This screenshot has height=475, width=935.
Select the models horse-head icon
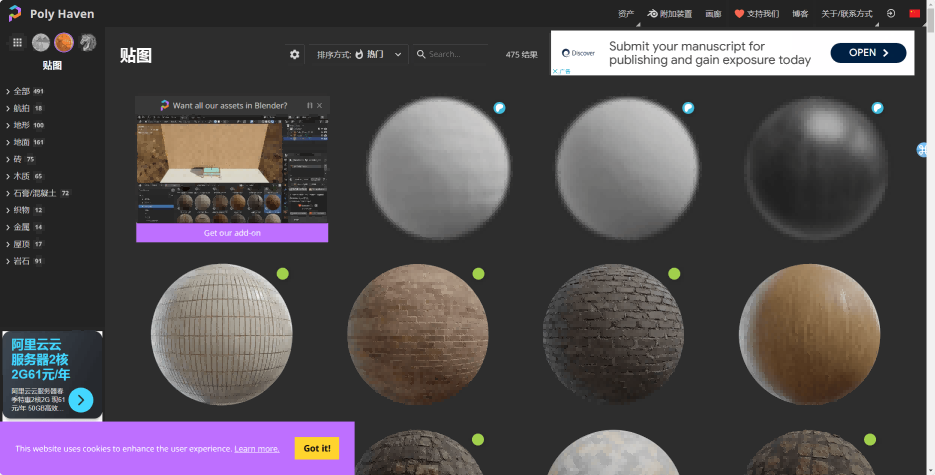point(88,42)
